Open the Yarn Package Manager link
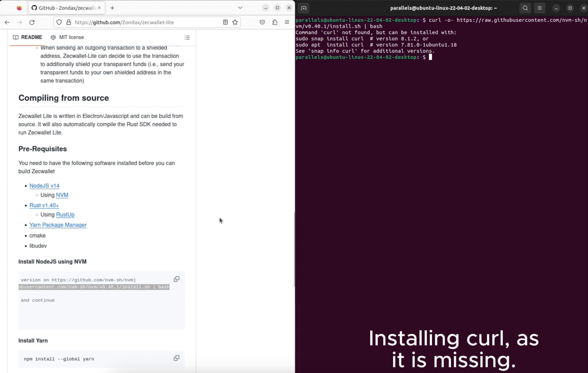The width and height of the screenshot is (588, 373). [x=58, y=225]
